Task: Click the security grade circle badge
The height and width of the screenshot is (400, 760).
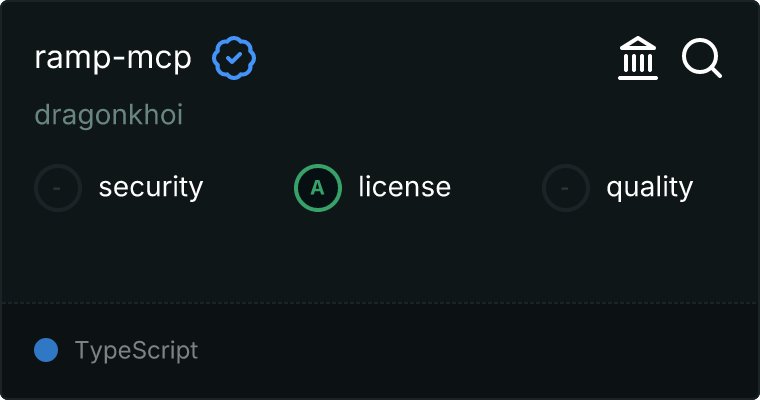Action: [58, 187]
